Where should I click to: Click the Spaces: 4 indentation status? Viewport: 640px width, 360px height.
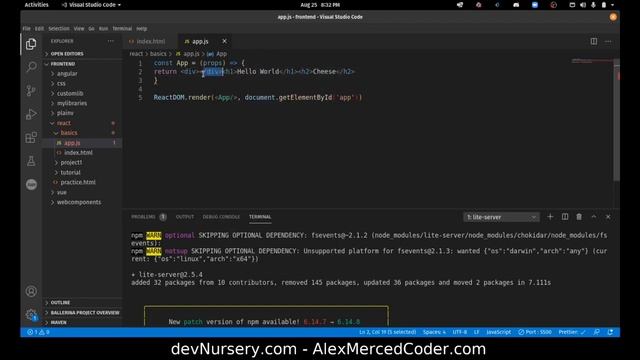pos(434,332)
